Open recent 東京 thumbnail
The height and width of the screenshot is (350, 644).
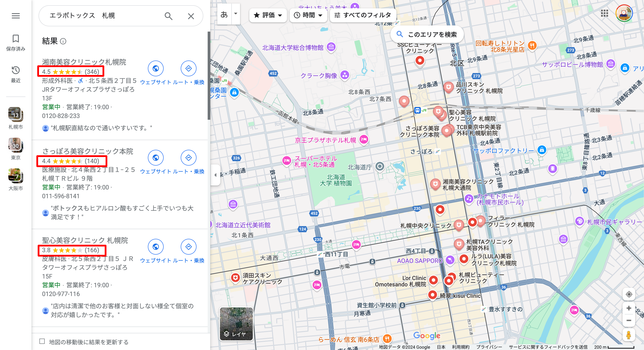click(16, 149)
